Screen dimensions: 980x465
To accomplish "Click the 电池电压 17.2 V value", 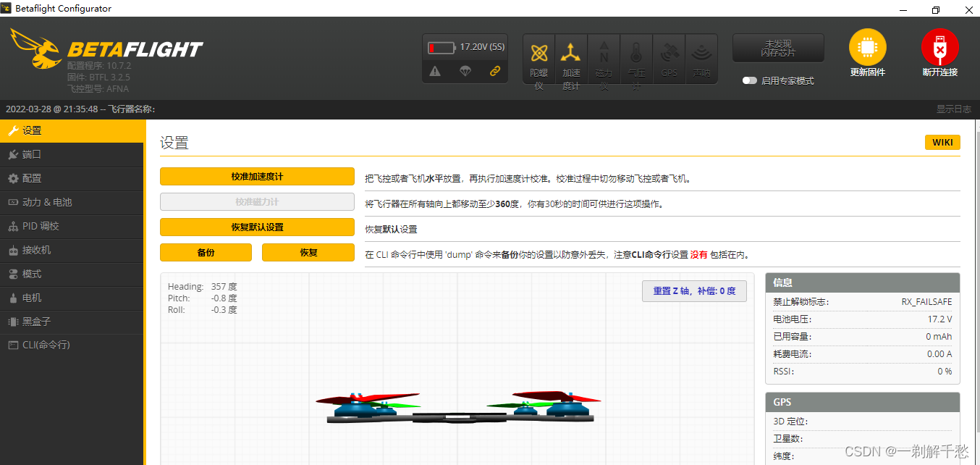I will (x=939, y=319).
